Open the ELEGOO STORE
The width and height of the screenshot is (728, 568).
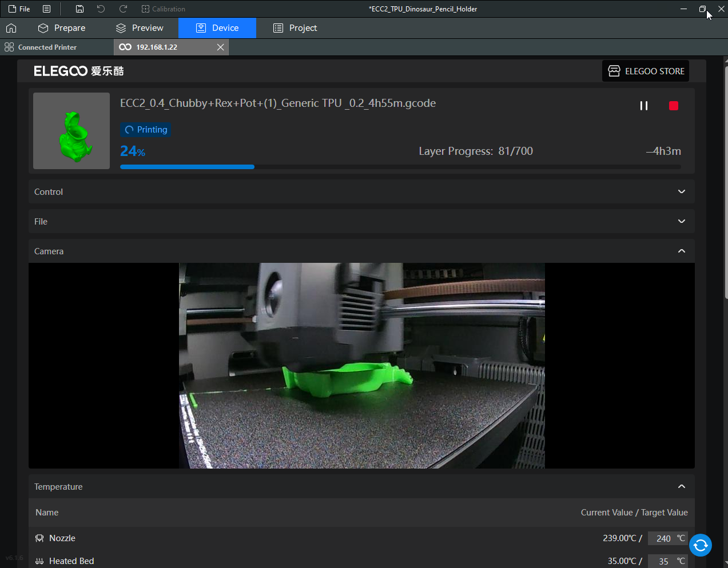646,71
